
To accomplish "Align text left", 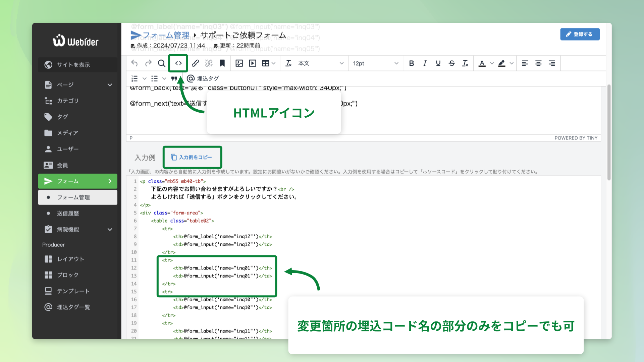I will (525, 63).
